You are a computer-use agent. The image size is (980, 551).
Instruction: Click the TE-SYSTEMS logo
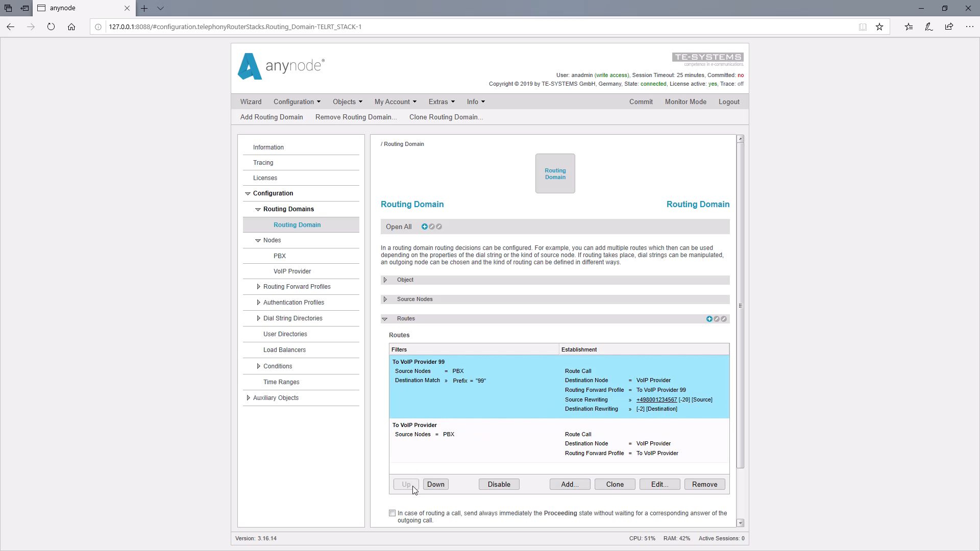click(707, 59)
